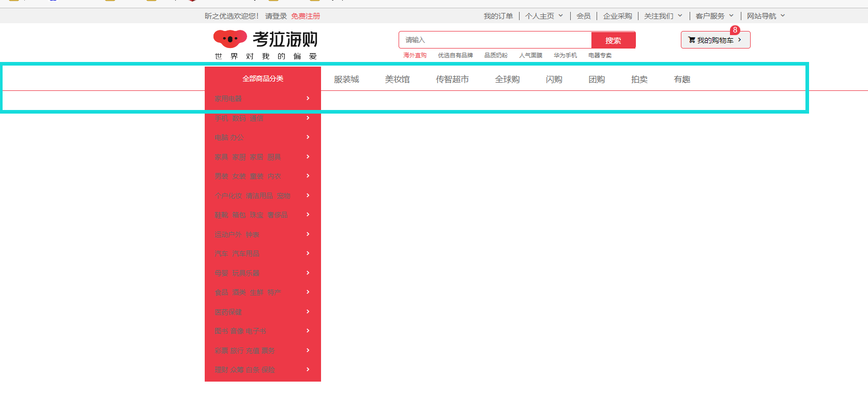This screenshot has width=868, height=394.
Task: Expand the 医药保健 category arrow
Action: pyautogui.click(x=308, y=311)
